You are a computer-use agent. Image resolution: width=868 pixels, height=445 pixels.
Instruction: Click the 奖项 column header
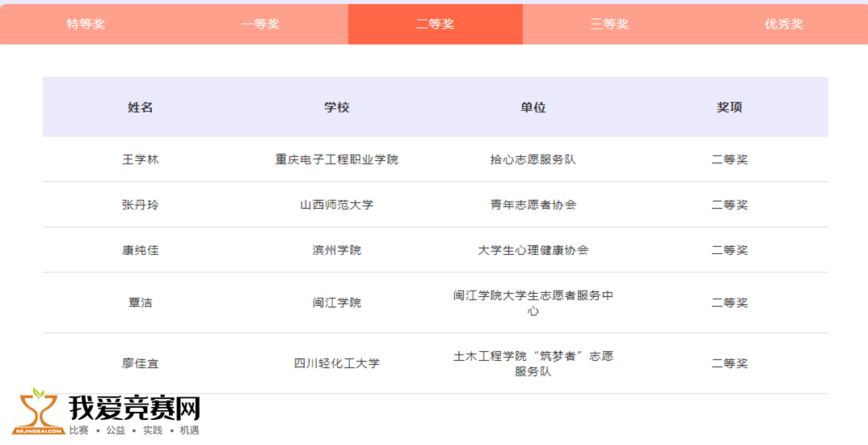click(x=730, y=108)
